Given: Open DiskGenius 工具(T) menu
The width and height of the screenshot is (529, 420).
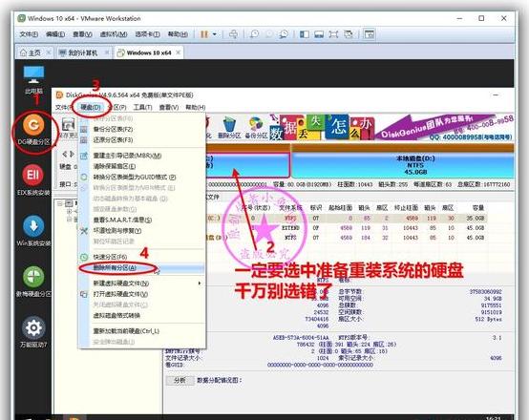Looking at the screenshot, I should [x=142, y=107].
